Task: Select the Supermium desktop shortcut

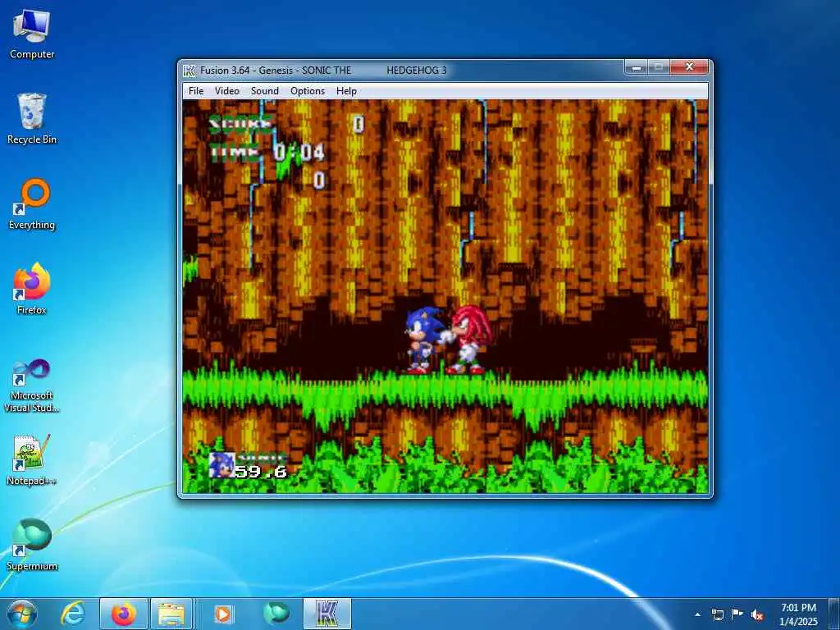Action: 32,545
